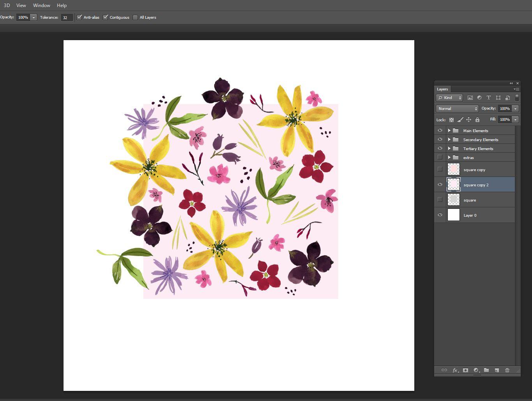The height and width of the screenshot is (401, 532).
Task: Expand the Main Elements group
Action: (x=449, y=131)
